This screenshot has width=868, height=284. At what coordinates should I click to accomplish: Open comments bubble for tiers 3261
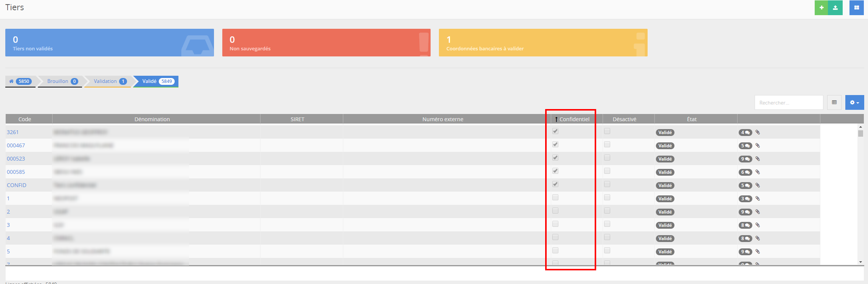click(x=745, y=133)
